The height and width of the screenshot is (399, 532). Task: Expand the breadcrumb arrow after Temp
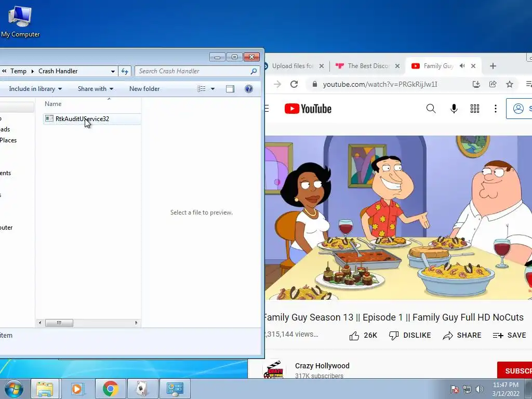click(x=33, y=71)
